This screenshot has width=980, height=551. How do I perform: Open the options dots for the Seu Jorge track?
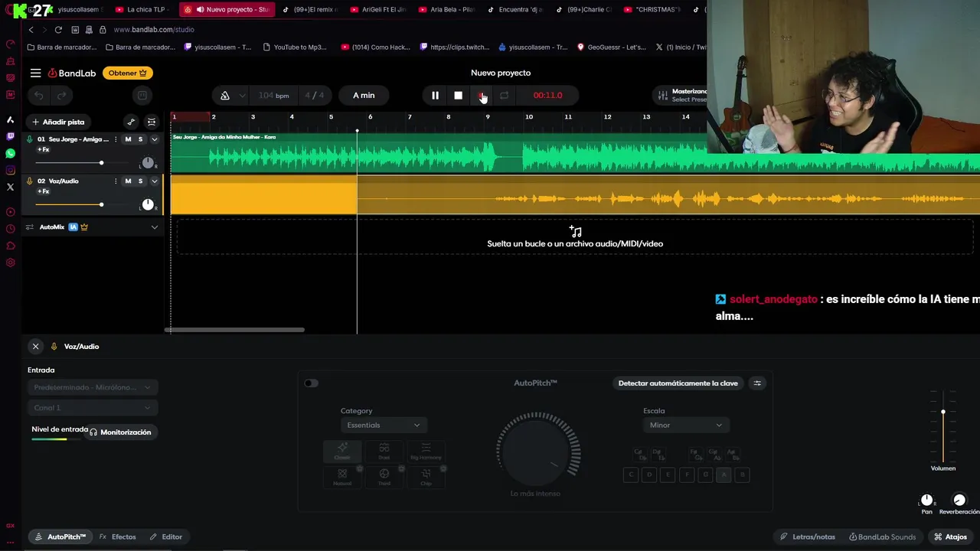point(116,139)
